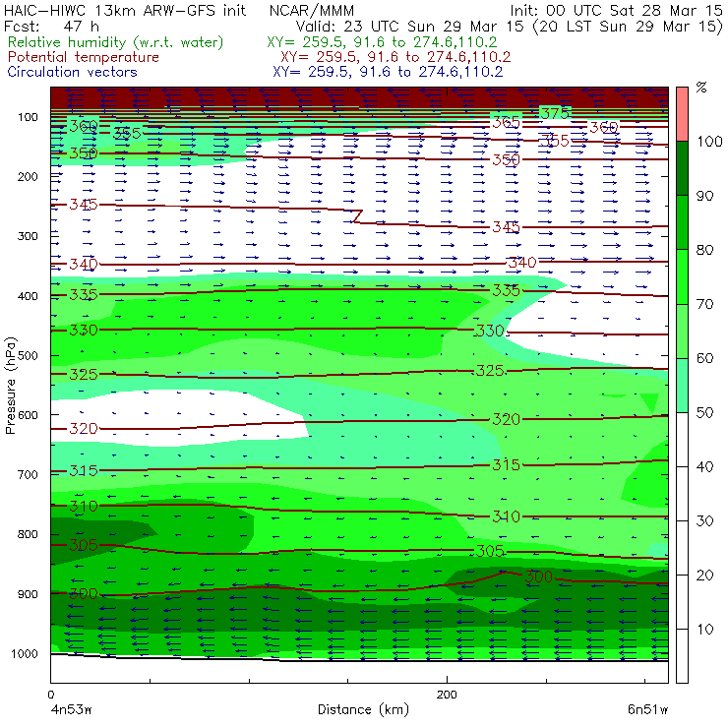The width and height of the screenshot is (728, 728).
Task: Click the Pressure (hPa) axis title
Action: 11,386
